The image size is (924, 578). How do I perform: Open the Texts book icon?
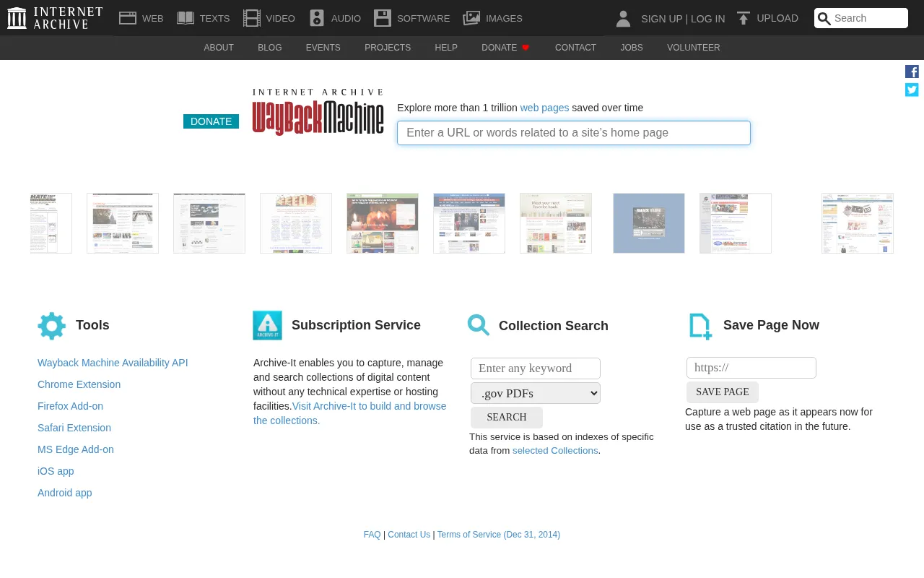click(x=186, y=18)
